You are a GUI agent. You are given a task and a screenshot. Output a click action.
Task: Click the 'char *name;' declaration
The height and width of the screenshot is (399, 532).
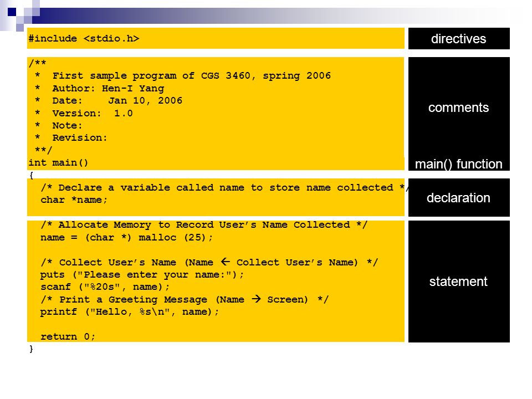click(x=74, y=200)
